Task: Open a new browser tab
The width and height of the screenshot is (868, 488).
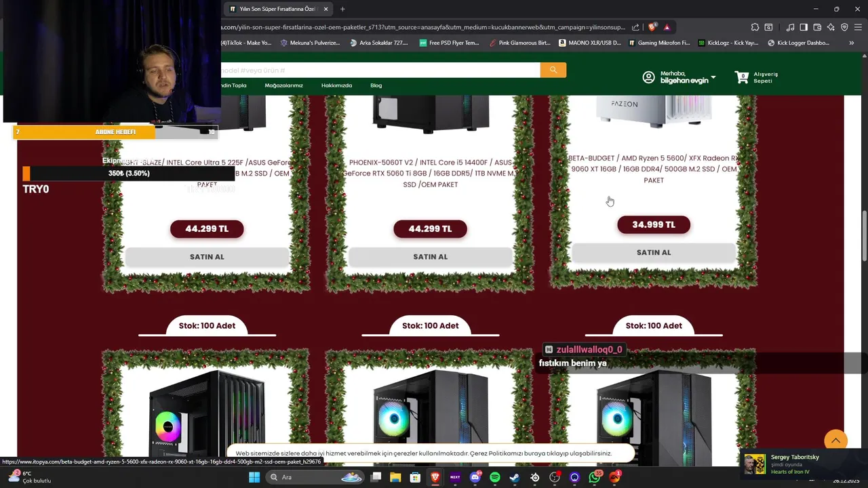Action: point(342,9)
